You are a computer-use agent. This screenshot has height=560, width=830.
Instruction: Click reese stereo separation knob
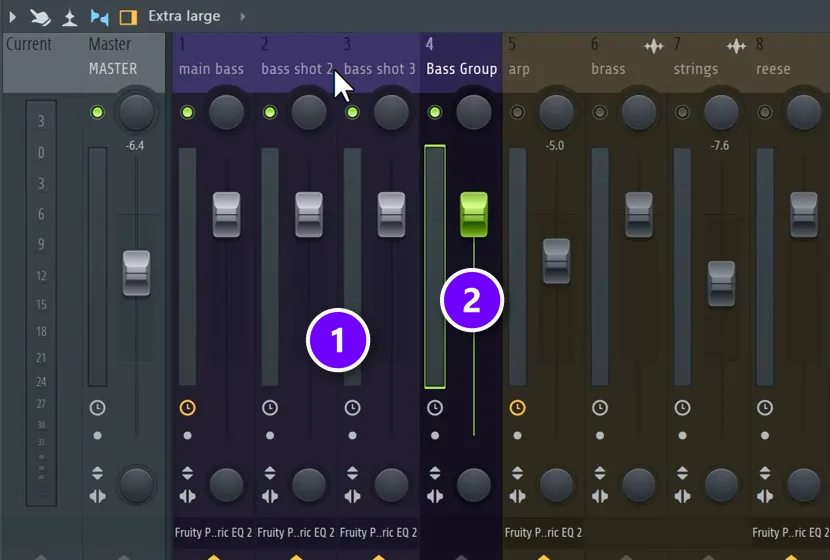click(x=804, y=484)
